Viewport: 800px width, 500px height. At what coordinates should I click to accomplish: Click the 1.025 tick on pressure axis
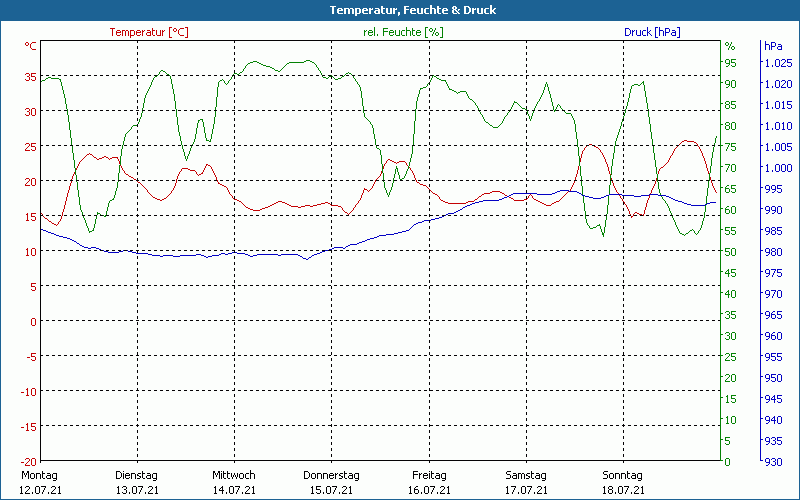click(778, 63)
